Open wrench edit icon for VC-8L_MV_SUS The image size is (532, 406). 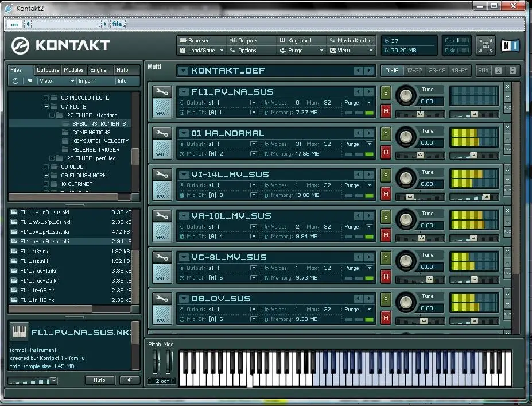162,257
